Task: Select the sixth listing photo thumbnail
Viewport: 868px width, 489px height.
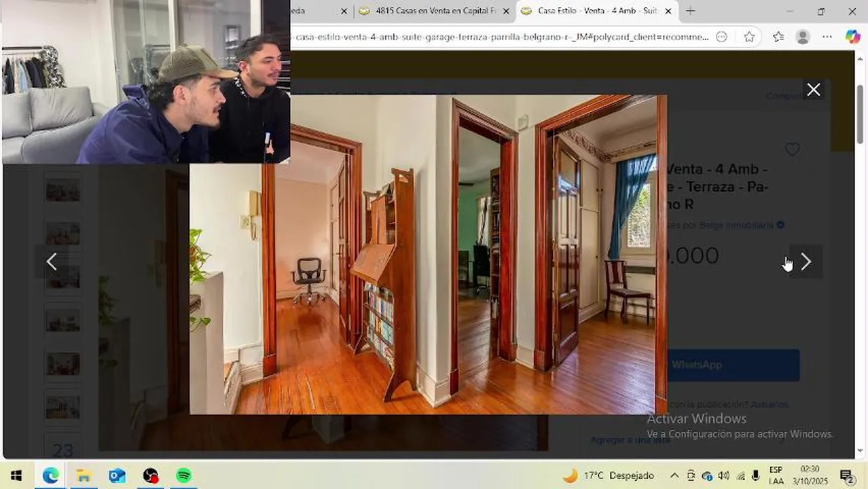Action: 62,407
